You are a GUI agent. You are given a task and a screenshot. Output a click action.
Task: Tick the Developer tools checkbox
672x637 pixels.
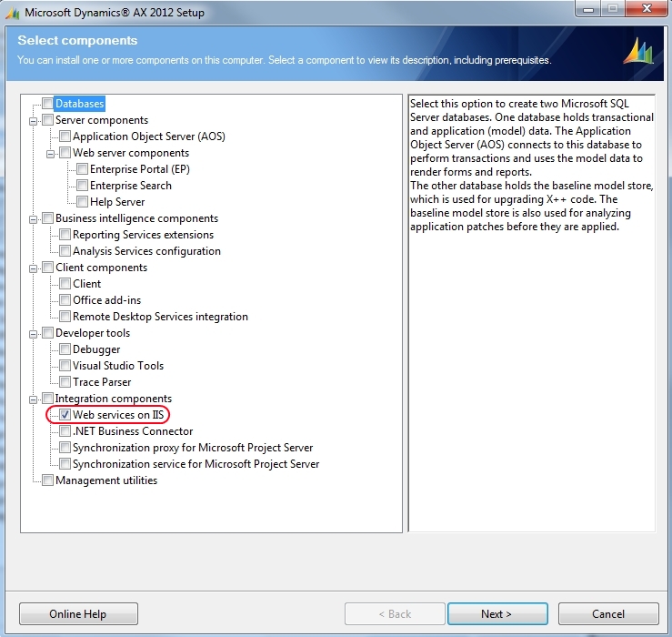click(x=47, y=332)
